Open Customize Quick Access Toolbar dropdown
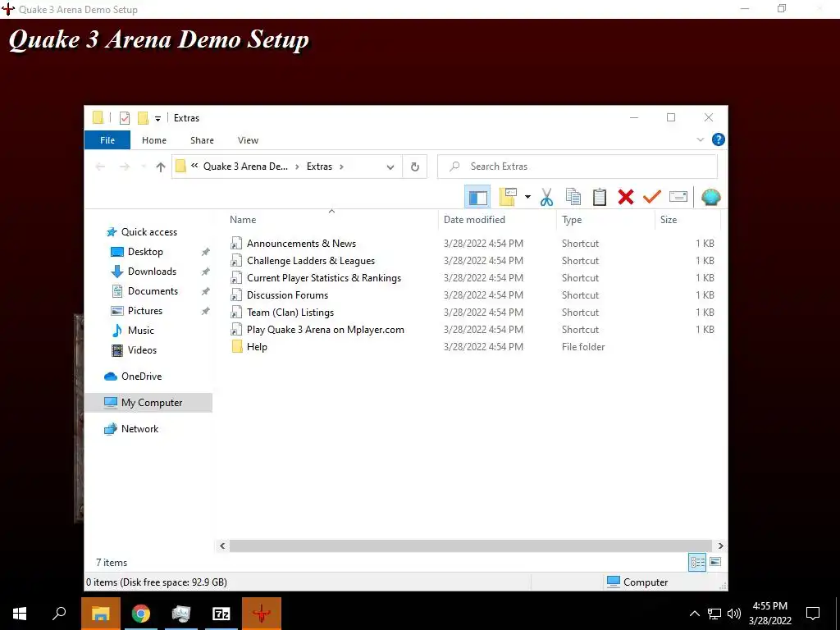840x630 pixels. [x=158, y=118]
